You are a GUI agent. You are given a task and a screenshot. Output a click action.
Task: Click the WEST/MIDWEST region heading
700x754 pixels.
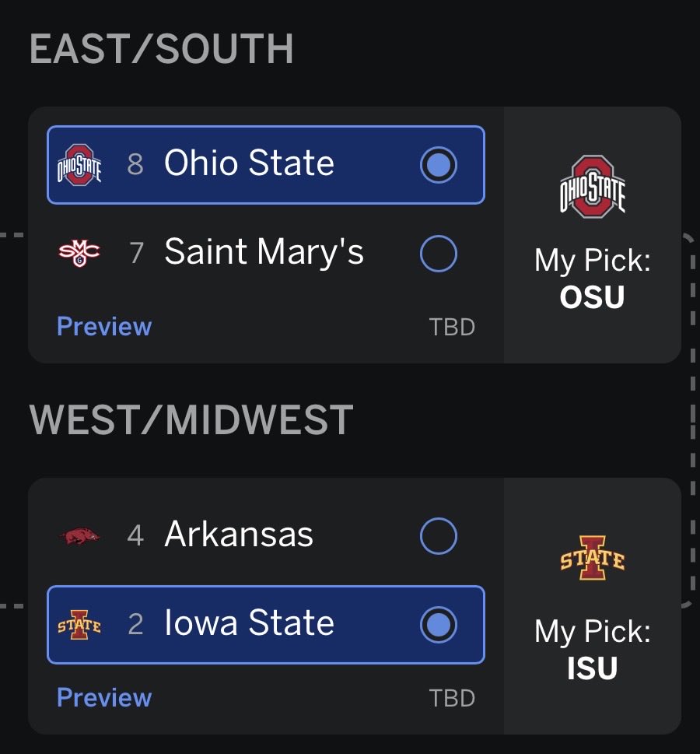click(191, 421)
